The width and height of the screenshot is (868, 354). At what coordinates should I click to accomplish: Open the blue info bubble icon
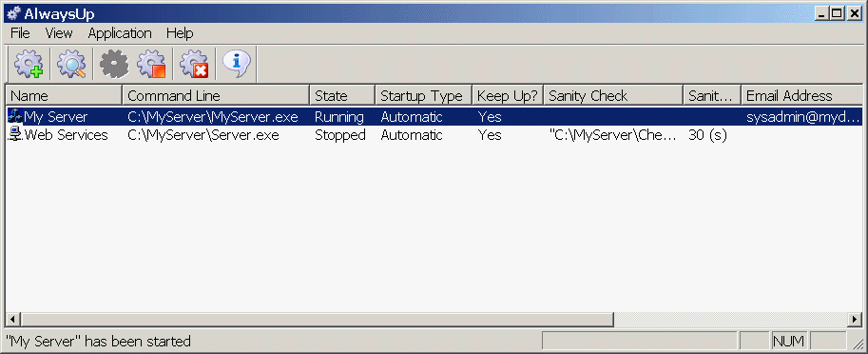click(x=237, y=65)
